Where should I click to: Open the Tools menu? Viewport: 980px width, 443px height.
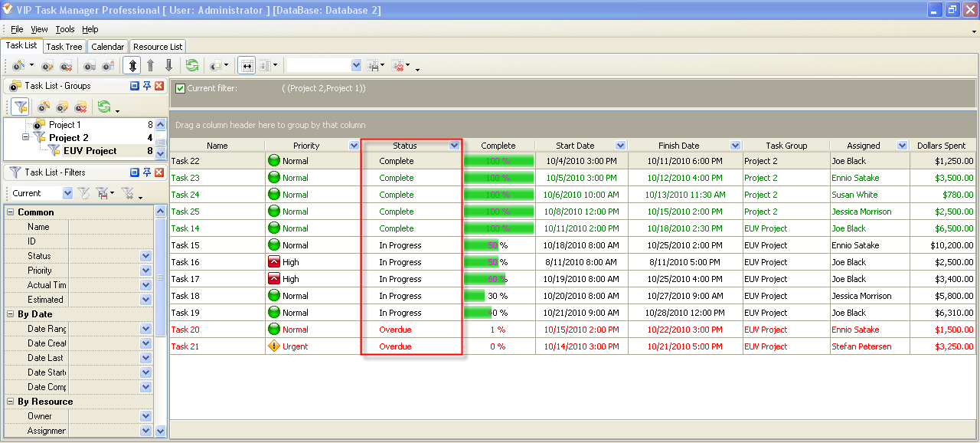coord(65,29)
